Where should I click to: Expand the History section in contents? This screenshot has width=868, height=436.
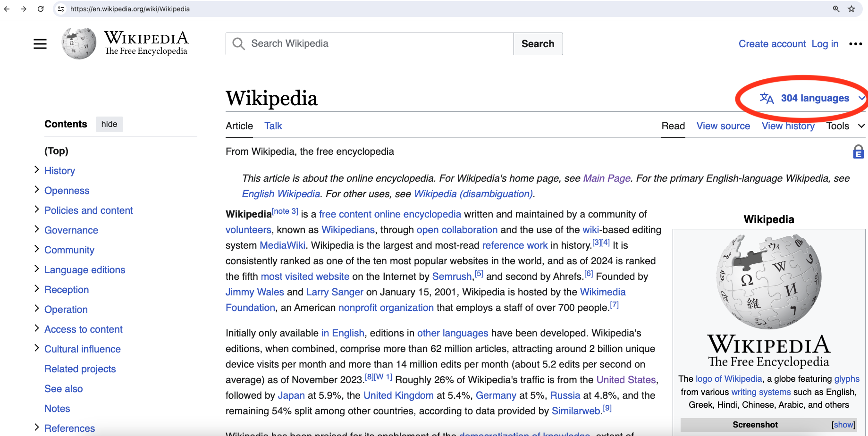click(37, 170)
